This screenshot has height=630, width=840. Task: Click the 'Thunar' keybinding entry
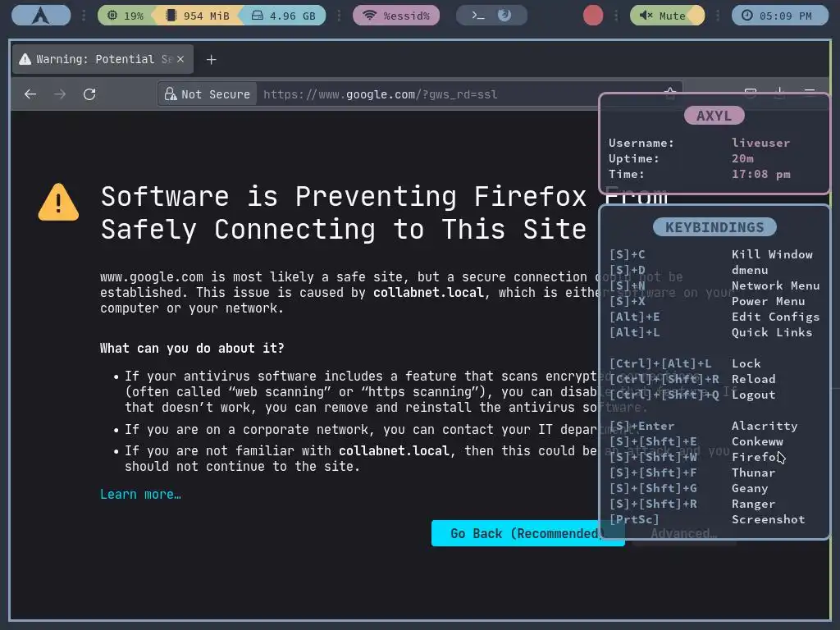(x=753, y=472)
